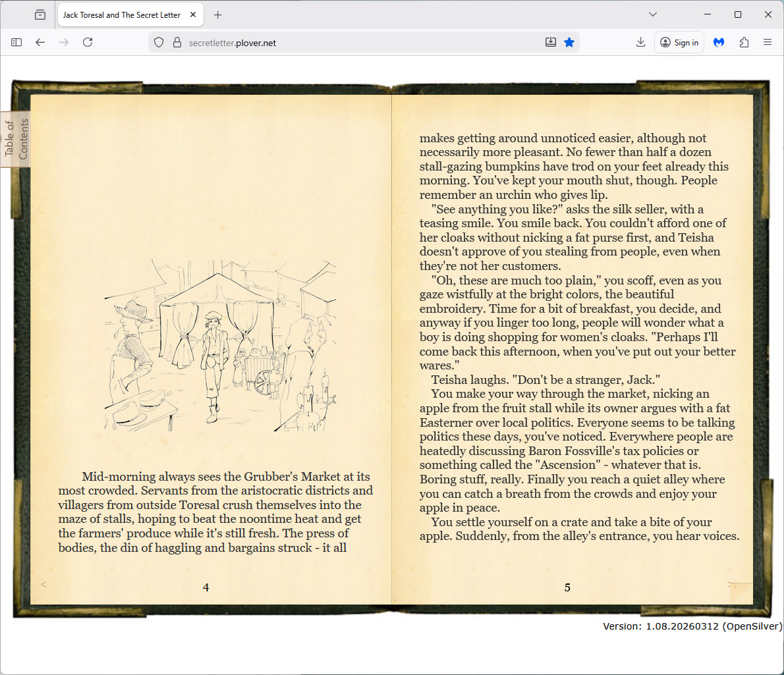Open a new tab with plus button

(218, 14)
